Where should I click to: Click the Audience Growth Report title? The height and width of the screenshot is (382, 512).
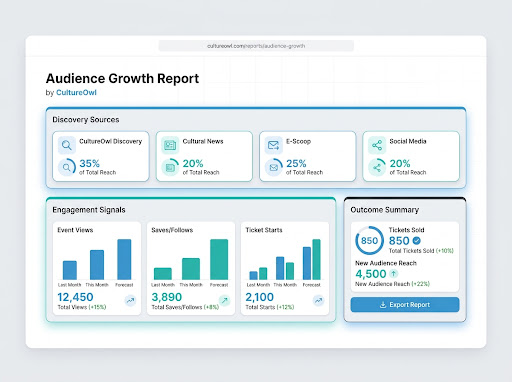click(122, 79)
